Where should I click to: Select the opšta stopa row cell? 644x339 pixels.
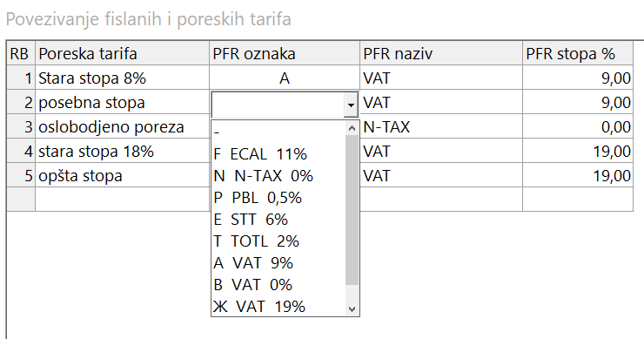click(x=123, y=176)
